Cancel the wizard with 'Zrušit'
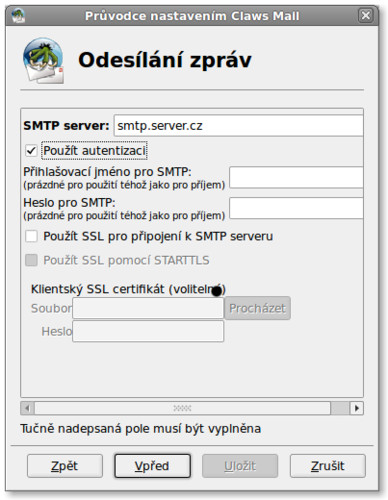Screen dimensions: 388x500 pyautogui.click(x=328, y=466)
